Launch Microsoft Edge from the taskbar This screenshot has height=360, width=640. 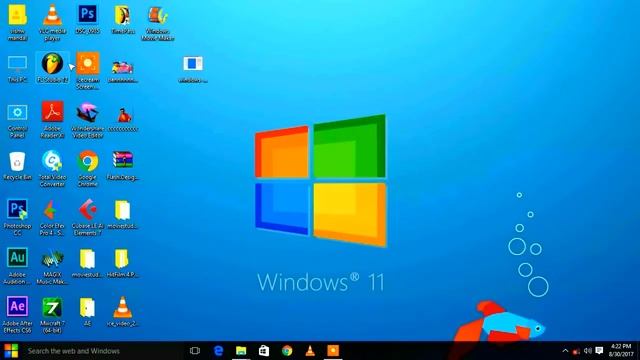click(218, 351)
